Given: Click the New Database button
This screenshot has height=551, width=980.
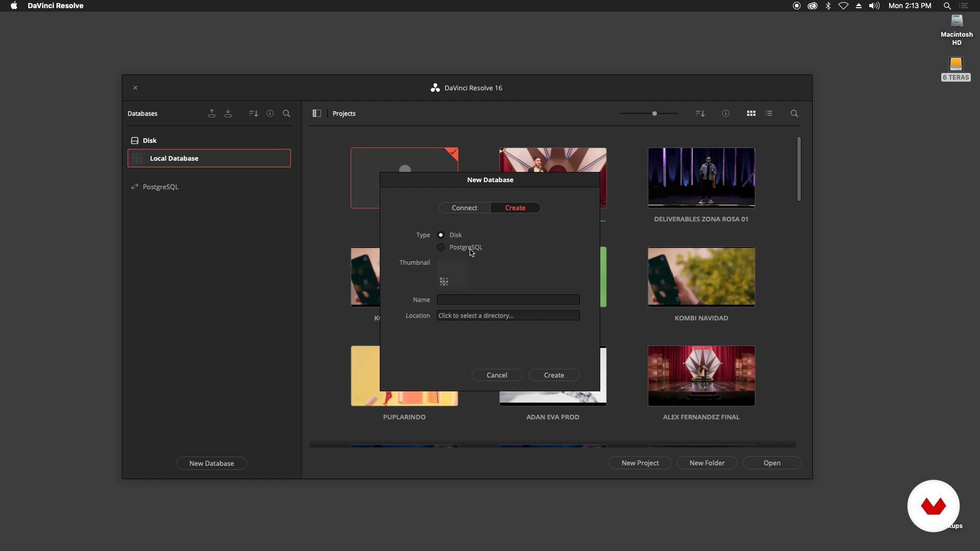Looking at the screenshot, I should 211,463.
